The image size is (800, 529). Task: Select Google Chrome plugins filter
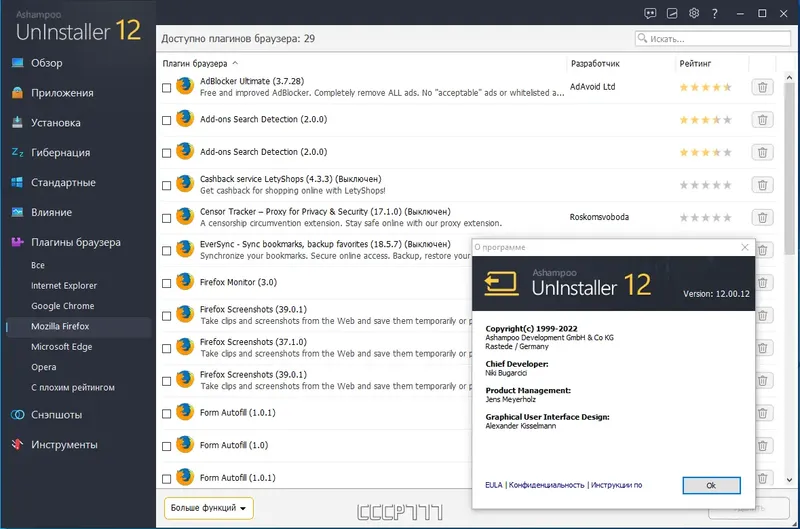[x=63, y=306]
